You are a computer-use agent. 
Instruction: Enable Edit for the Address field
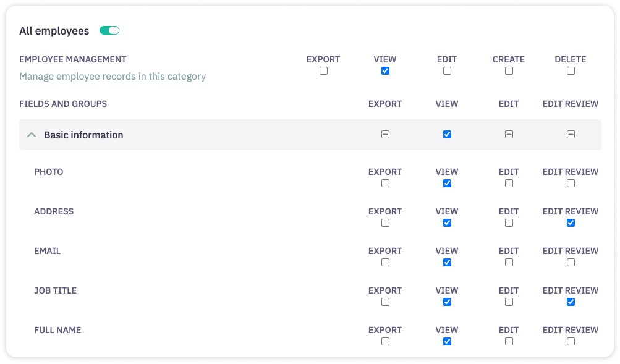pyautogui.click(x=509, y=223)
